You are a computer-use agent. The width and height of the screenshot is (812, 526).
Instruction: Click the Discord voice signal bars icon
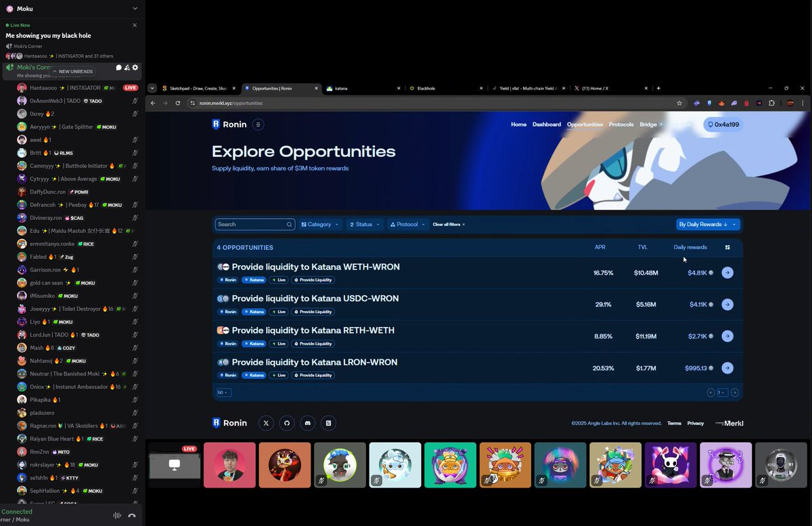click(x=117, y=516)
